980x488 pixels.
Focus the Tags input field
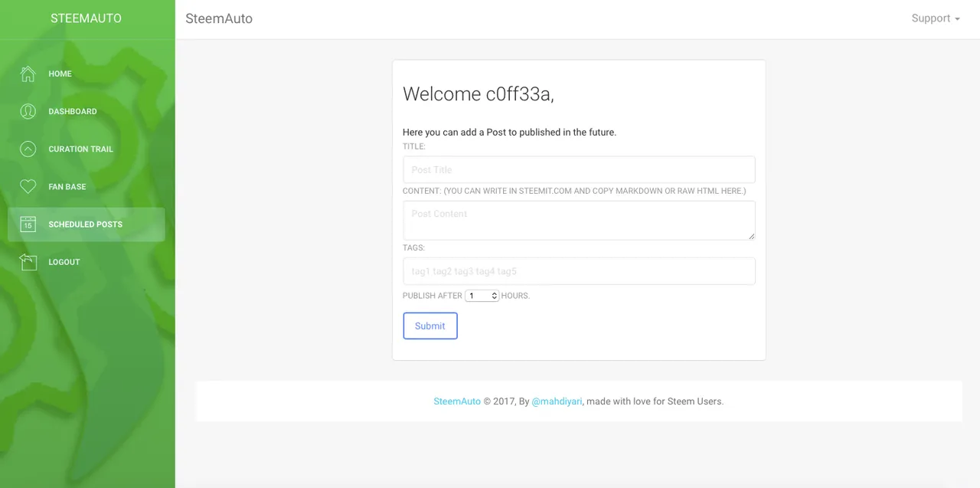(x=579, y=271)
